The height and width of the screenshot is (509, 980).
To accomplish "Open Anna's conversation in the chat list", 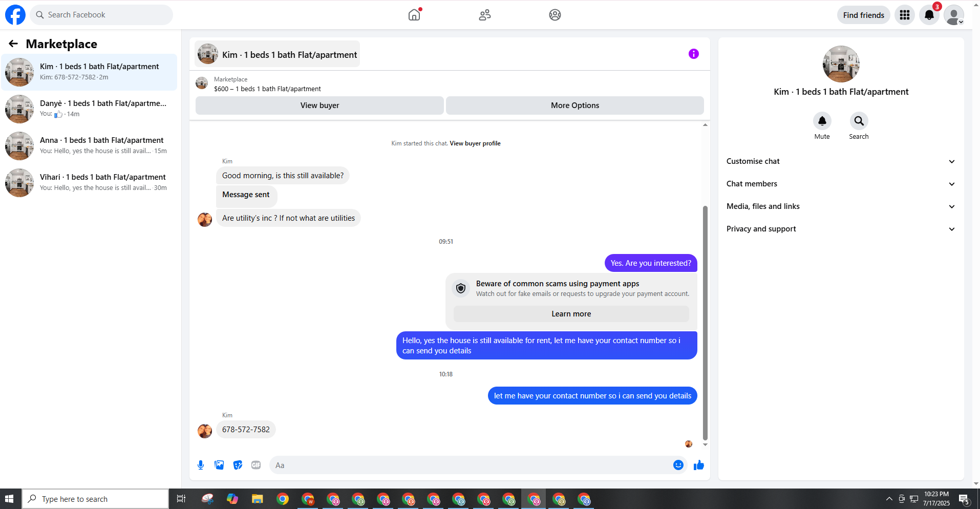I will 90,146.
